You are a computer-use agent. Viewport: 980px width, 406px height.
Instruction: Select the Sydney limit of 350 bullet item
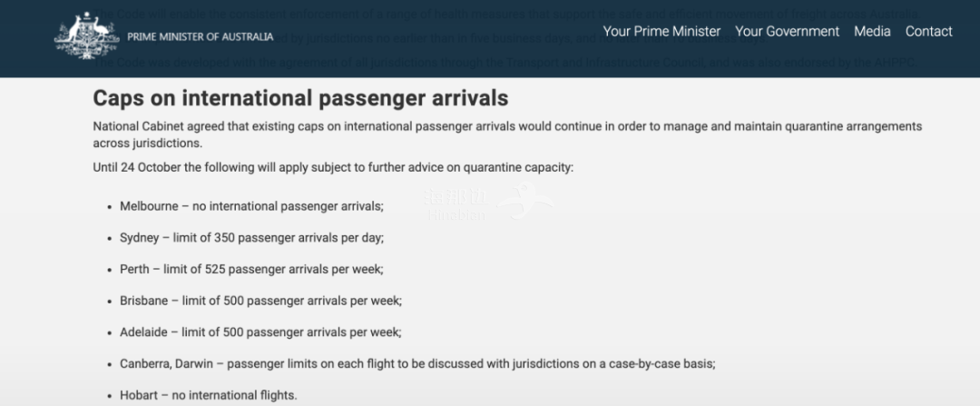pos(252,238)
